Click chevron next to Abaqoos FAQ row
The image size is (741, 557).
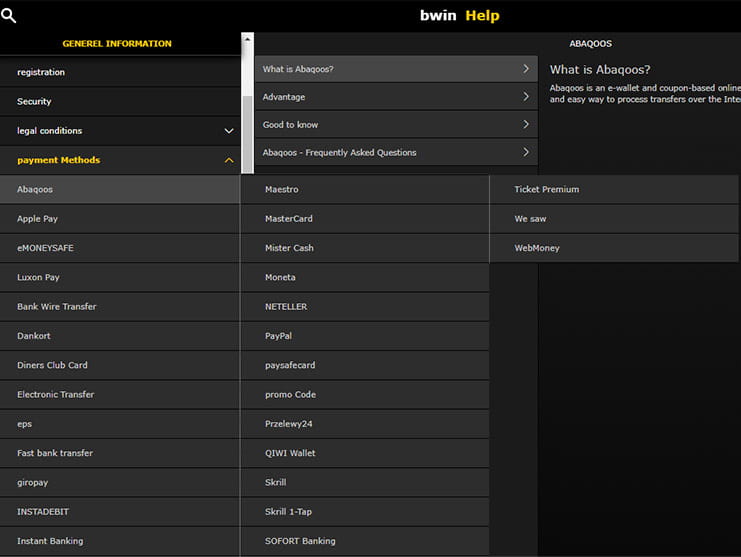point(526,152)
